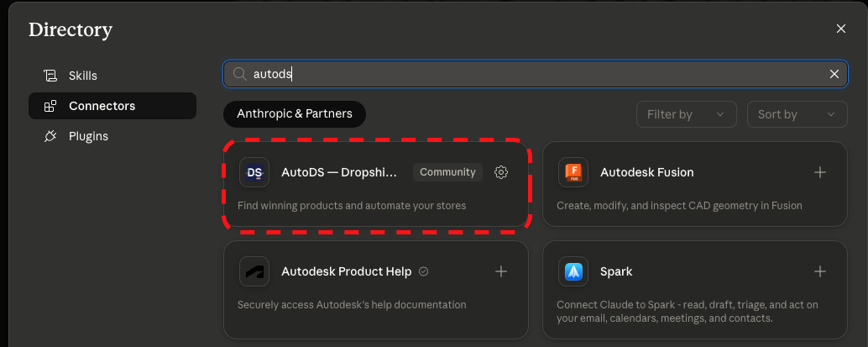The height and width of the screenshot is (347, 868).
Task: Add the Spark connector
Action: (820, 271)
